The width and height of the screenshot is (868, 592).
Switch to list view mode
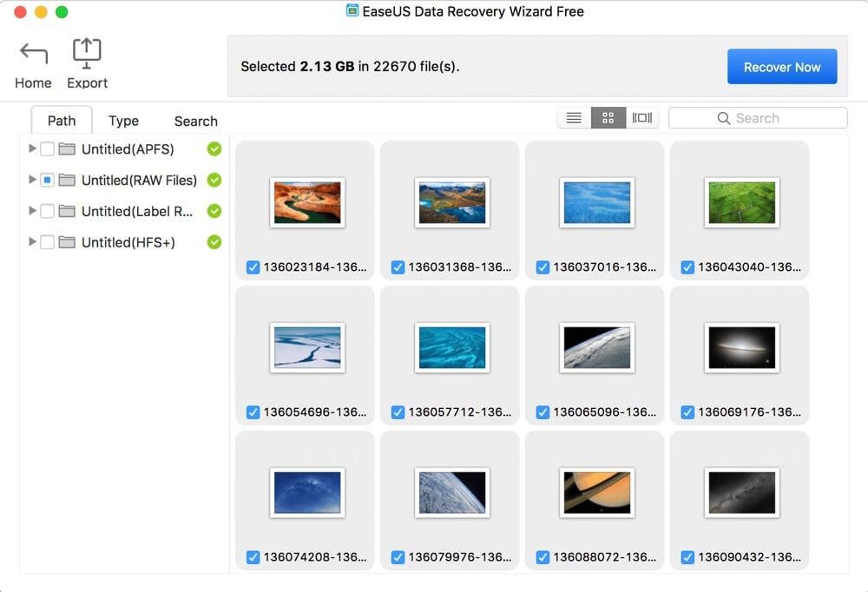(573, 117)
